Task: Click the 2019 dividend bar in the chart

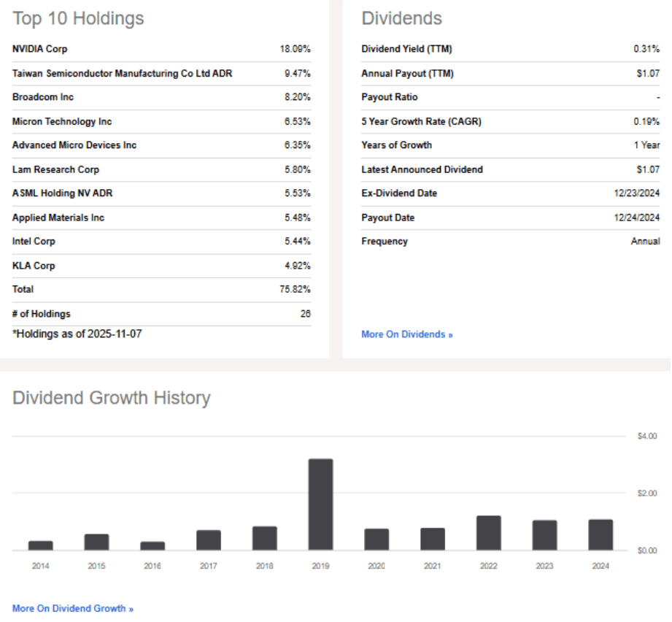Action: [320, 504]
